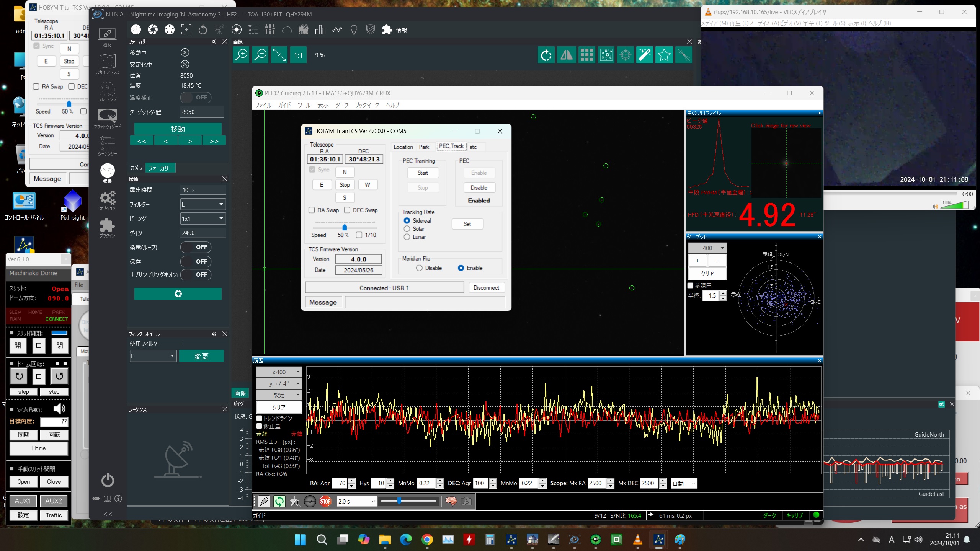
Task: Click grid overlay icon in NINA image toolbar
Action: pos(586,55)
